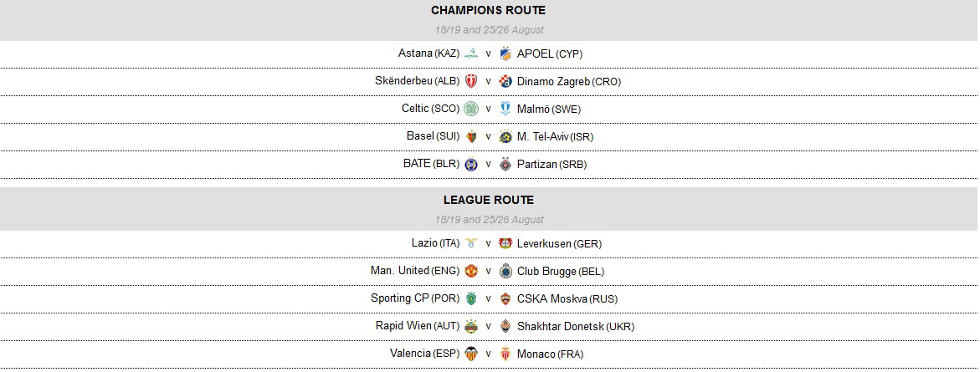This screenshot has height=372, width=980.
Task: Open the Rapid Wien team link
Action: click(404, 325)
